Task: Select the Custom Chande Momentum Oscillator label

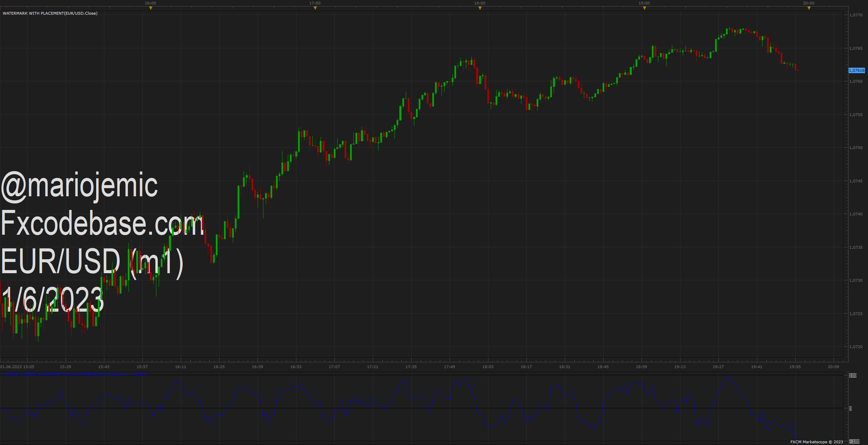Action: pos(75,374)
